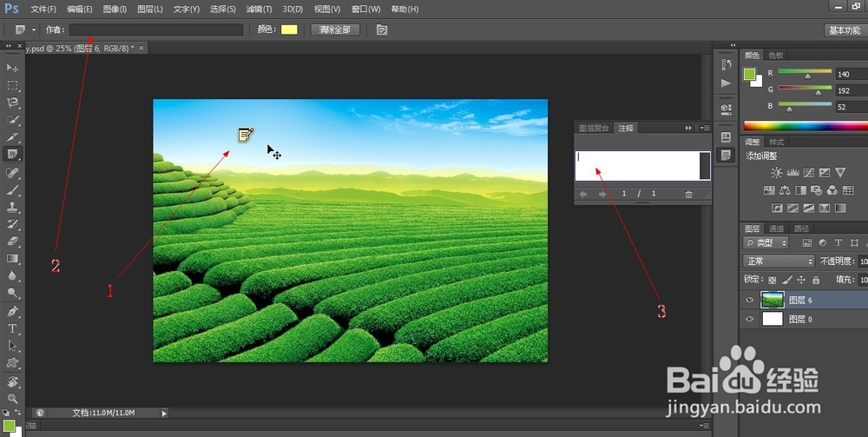Toggle pixel layer filter

(807, 242)
